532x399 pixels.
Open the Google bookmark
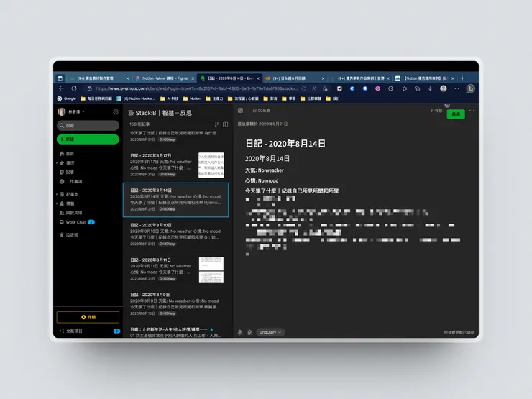click(x=66, y=98)
